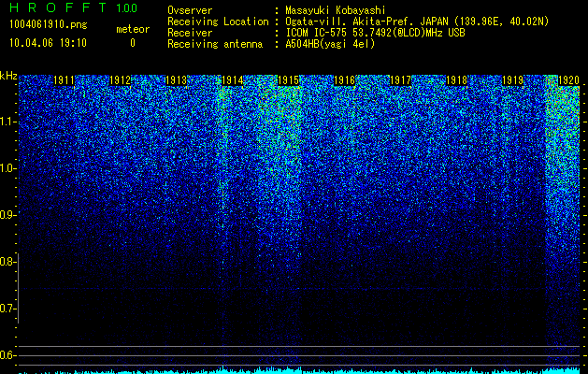Select the 1916 time marker

point(345,80)
